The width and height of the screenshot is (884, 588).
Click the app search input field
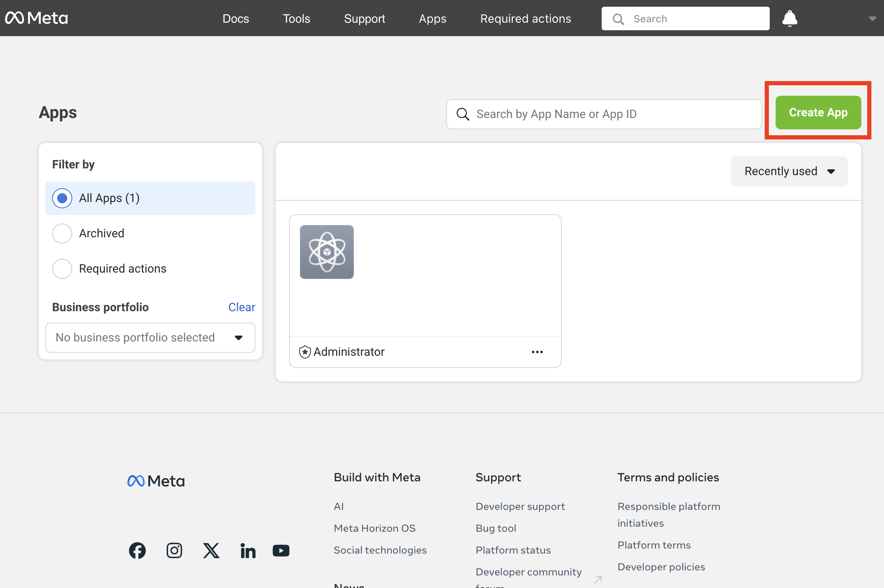click(603, 113)
